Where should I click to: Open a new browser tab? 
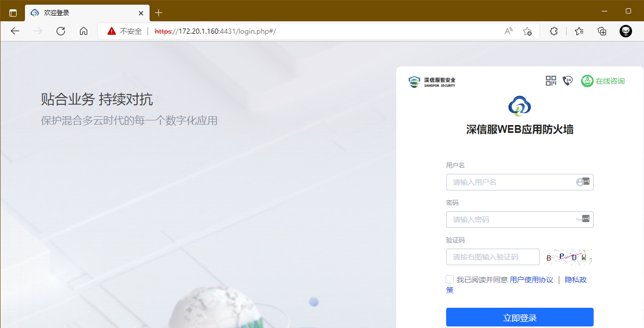[159, 12]
